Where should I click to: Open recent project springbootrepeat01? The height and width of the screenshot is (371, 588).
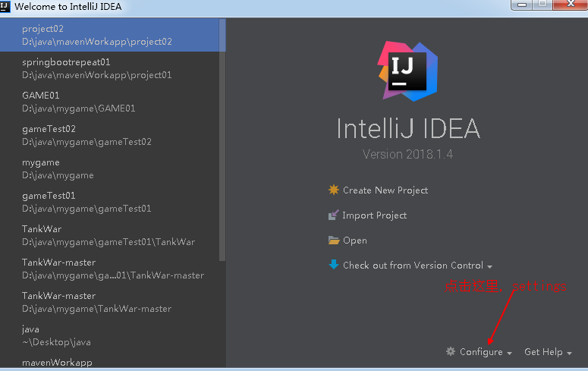[x=109, y=68]
